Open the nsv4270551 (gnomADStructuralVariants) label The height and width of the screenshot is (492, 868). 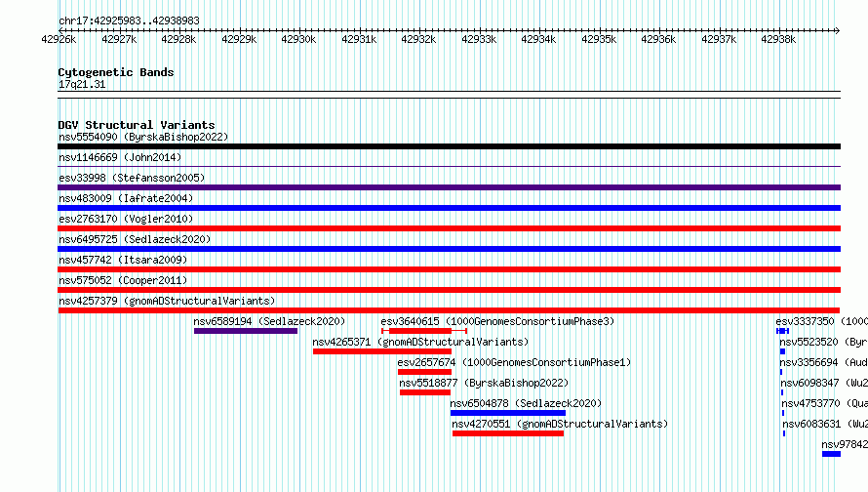(x=560, y=424)
